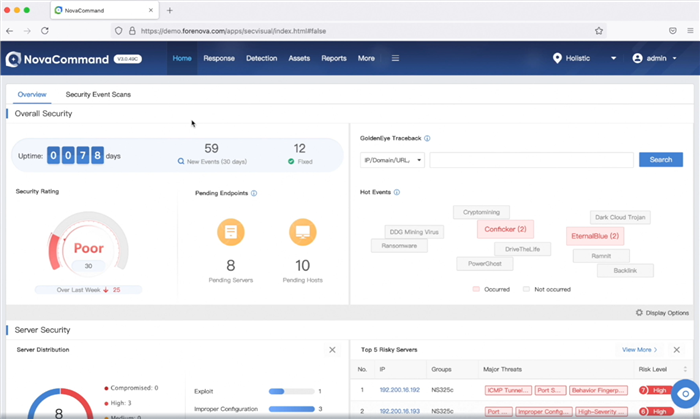Click the Pending Servers orange icon
This screenshot has height=419, width=700.
[231, 232]
